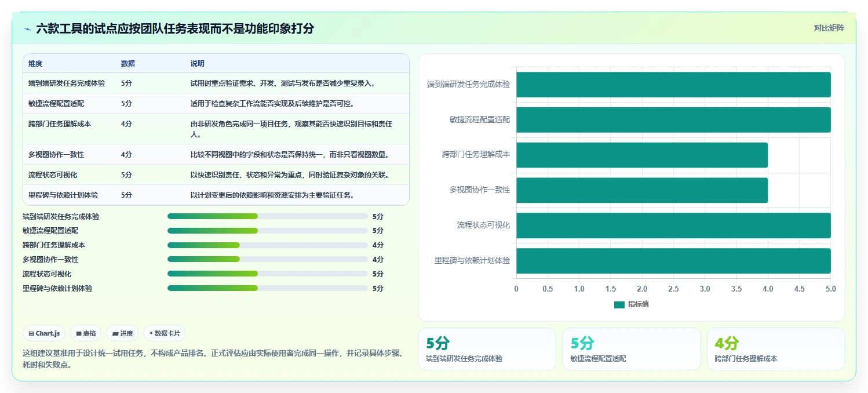The image size is (868, 393).
Task: Click table cell 端到端研发任务完成体验
Action: (67, 83)
